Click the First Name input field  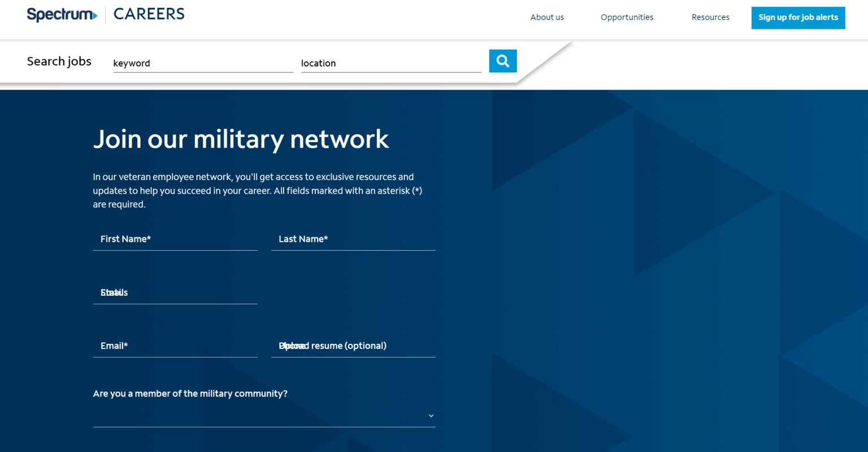pos(175,239)
